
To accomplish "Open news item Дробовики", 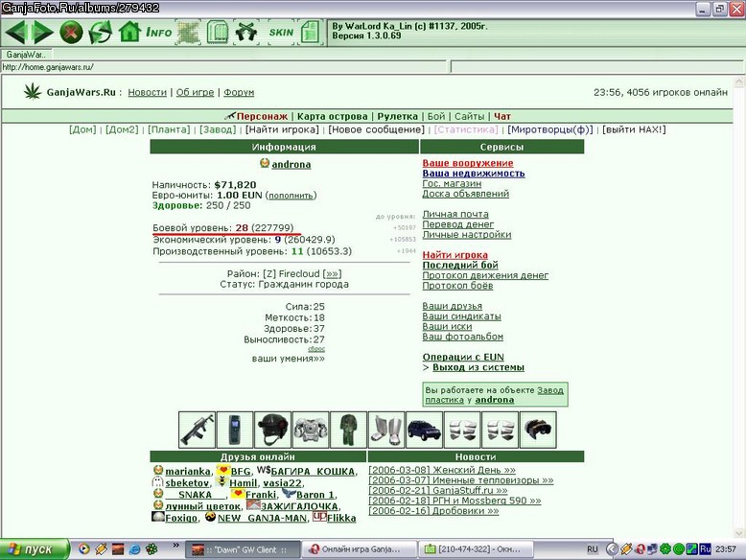I will [434, 511].
